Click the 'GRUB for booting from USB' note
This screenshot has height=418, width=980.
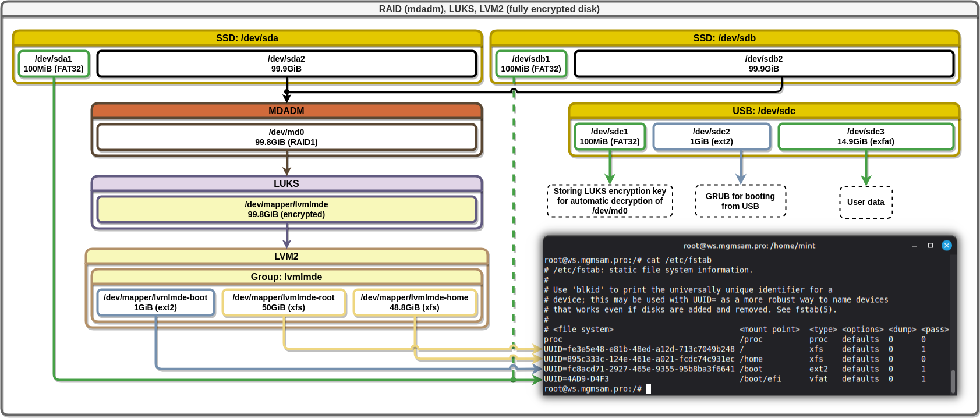740,201
